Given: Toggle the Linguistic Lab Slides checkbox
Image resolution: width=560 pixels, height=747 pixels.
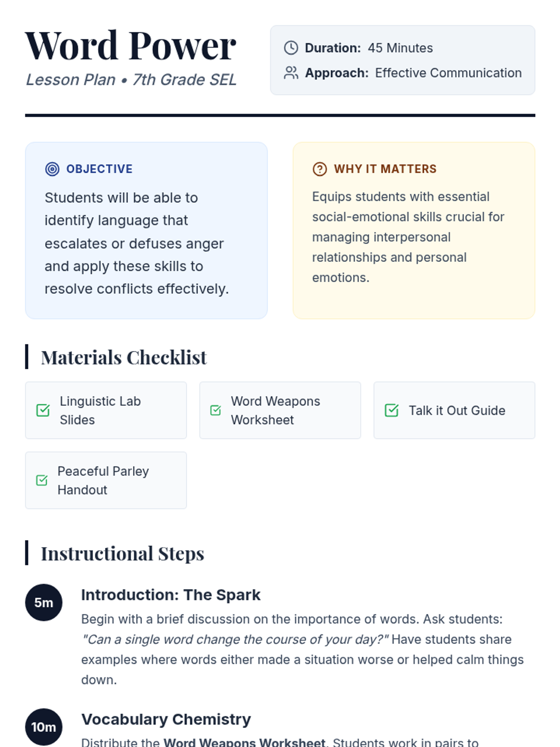Looking at the screenshot, I should click(43, 410).
